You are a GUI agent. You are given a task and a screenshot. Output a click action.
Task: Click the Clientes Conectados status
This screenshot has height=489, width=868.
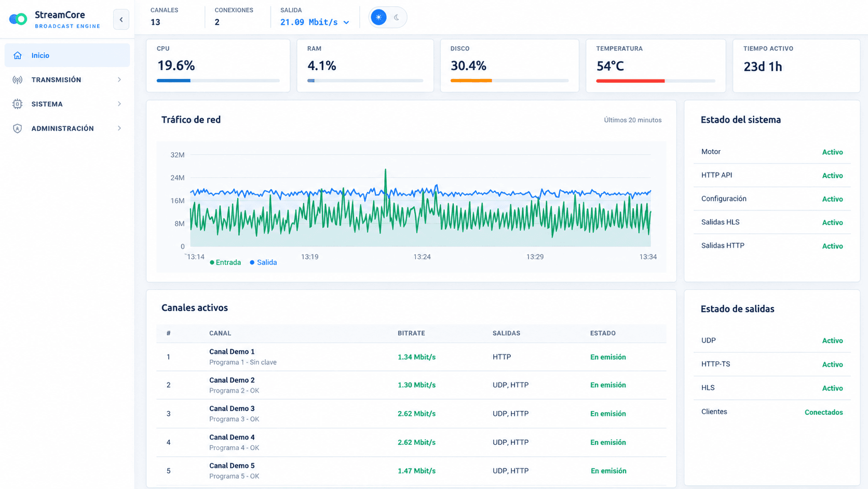click(x=823, y=412)
